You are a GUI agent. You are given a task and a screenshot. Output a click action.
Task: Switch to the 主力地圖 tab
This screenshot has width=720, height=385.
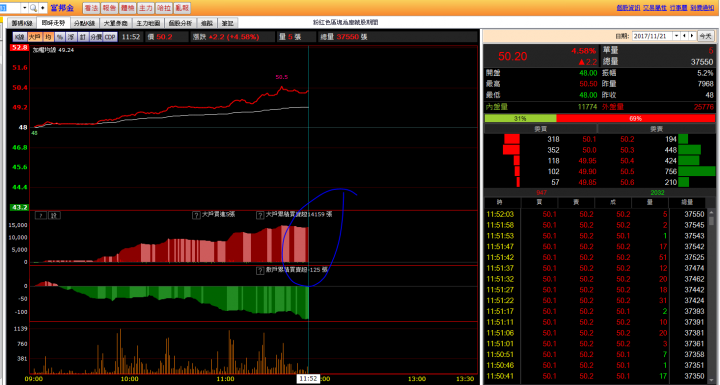coord(148,23)
